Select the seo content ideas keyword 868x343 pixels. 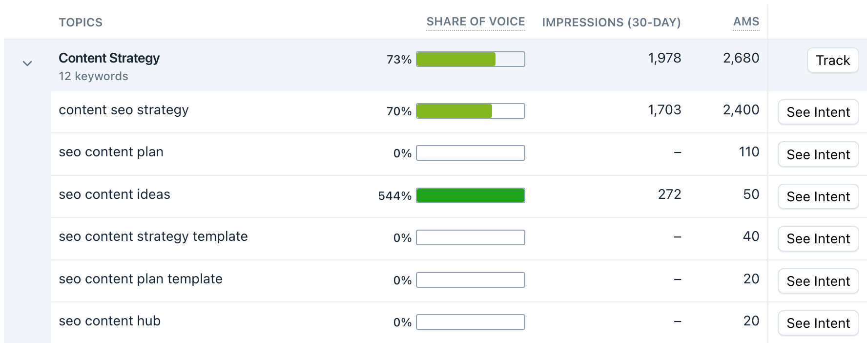tap(114, 194)
